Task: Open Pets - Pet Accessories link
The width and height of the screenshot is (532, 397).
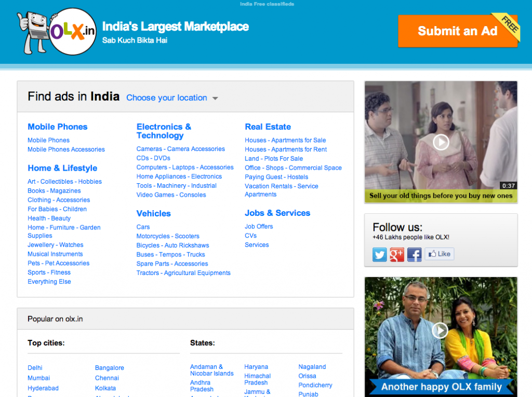Action: coord(58,263)
